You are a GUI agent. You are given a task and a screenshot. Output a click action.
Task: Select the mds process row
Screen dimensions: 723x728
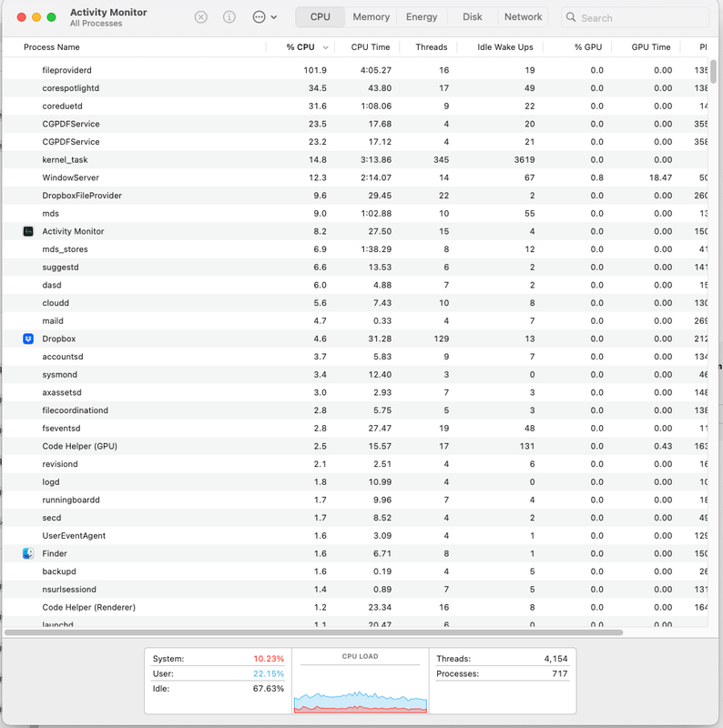(355, 214)
